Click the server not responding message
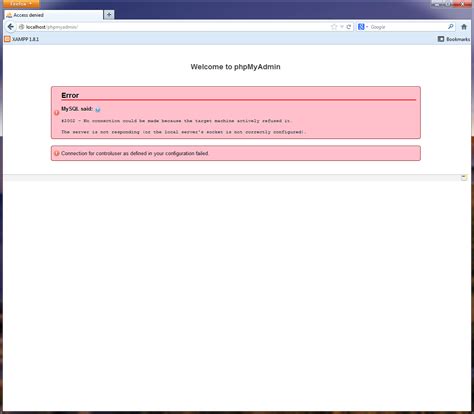The width and height of the screenshot is (474, 414). (183, 132)
